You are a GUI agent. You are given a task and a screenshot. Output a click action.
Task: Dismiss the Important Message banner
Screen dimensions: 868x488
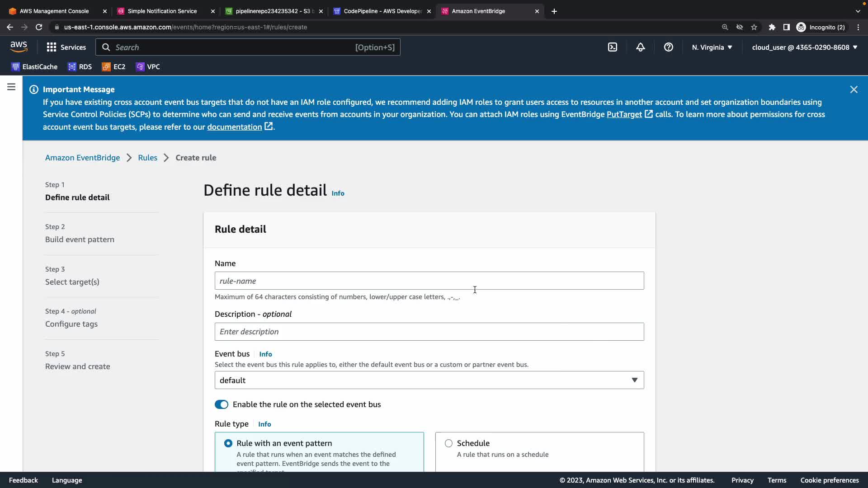pyautogui.click(x=854, y=89)
